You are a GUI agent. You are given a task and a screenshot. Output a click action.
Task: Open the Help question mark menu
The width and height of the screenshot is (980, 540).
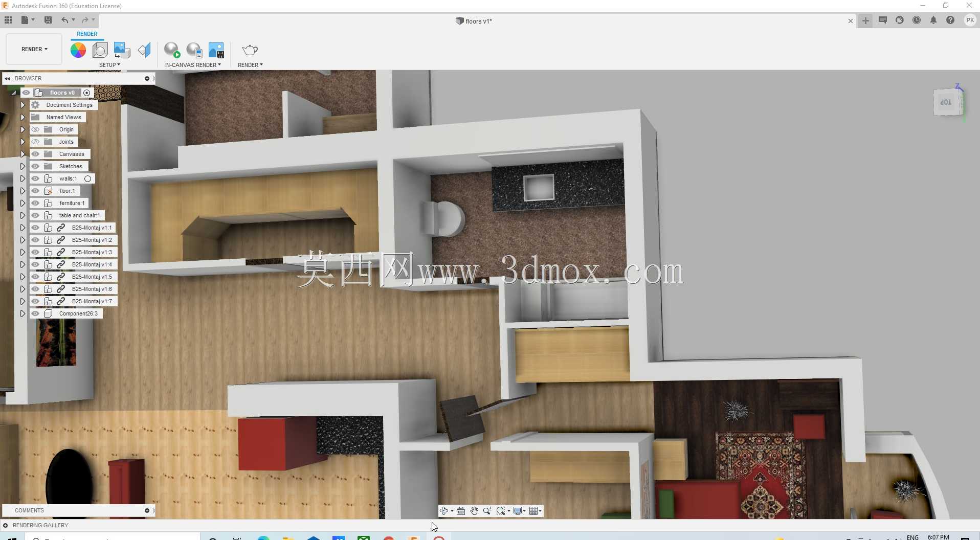(x=950, y=20)
